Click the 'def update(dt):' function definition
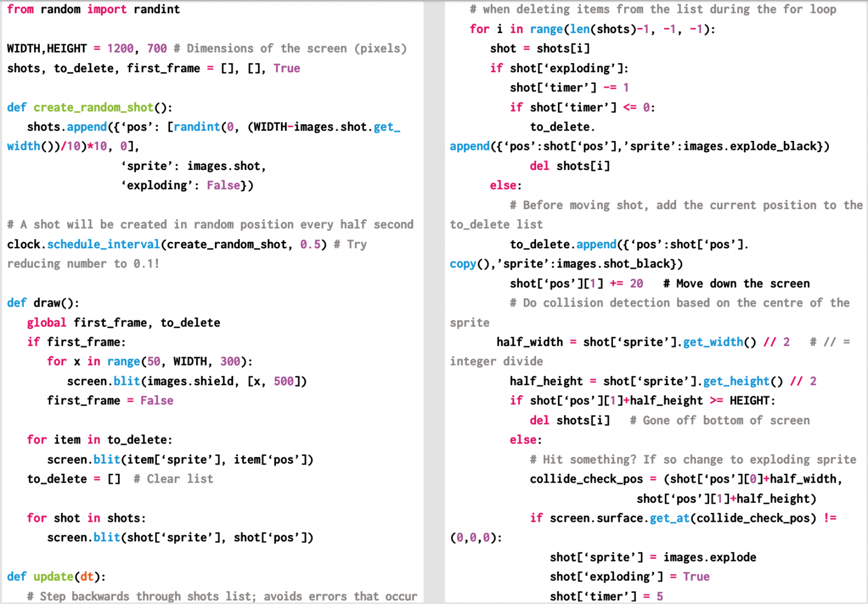This screenshot has width=868, height=604. [56, 577]
